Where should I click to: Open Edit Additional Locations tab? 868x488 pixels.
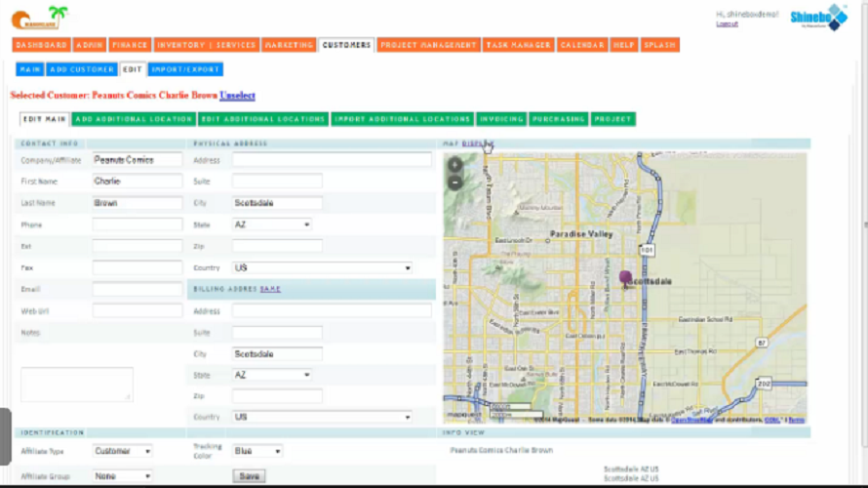pyautogui.click(x=263, y=119)
